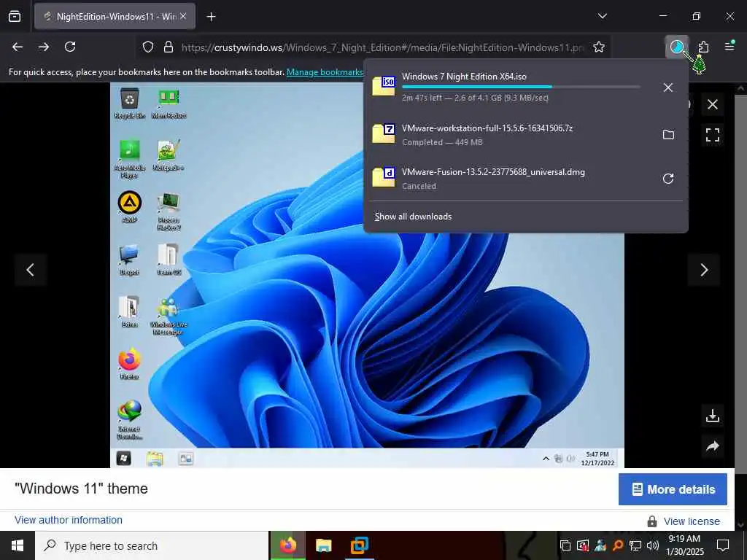Open the Manage bookmarks link

tap(325, 72)
